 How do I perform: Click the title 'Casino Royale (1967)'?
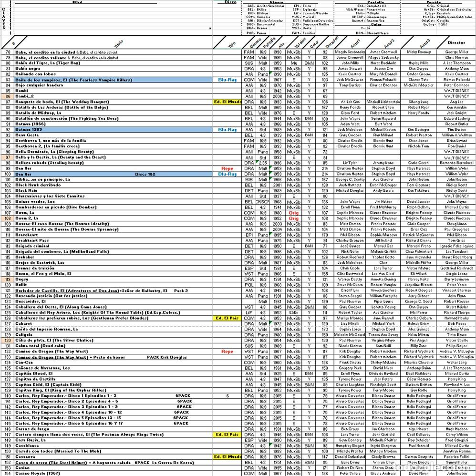(x=37, y=473)
